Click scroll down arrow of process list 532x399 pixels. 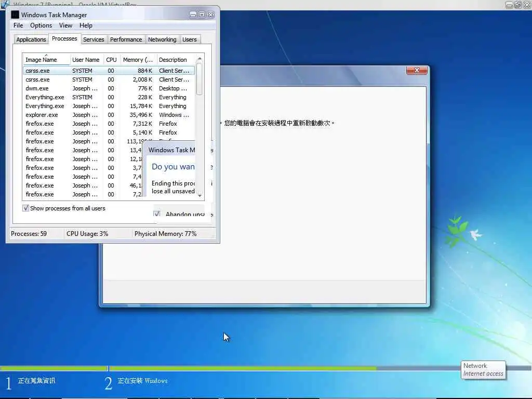[x=199, y=195]
